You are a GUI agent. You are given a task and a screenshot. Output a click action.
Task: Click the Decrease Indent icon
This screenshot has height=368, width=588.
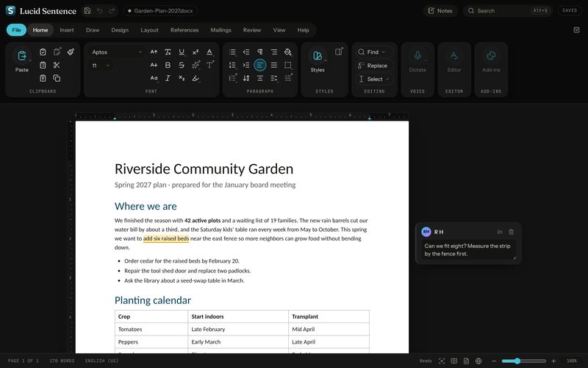click(x=246, y=52)
